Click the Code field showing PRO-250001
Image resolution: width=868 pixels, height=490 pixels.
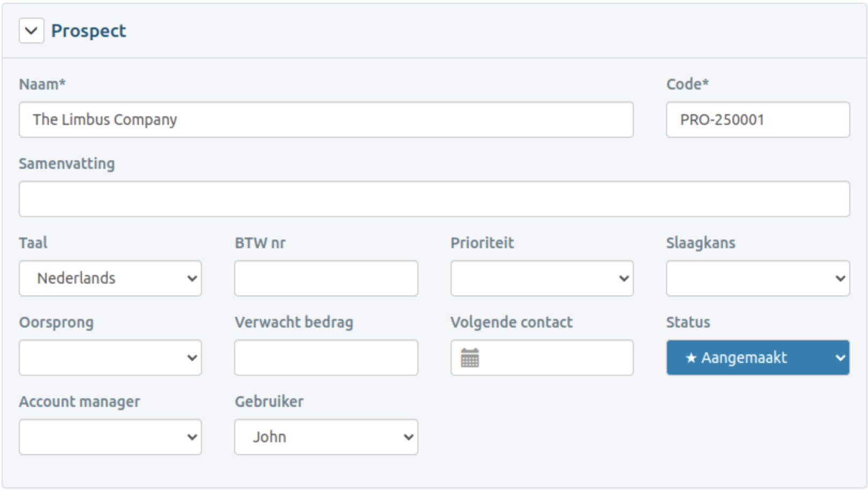click(x=757, y=120)
